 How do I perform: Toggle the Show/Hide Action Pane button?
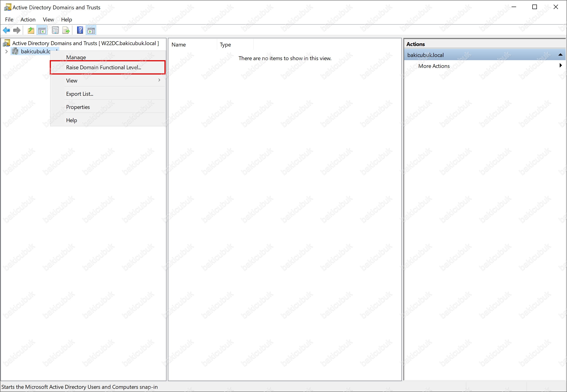click(x=91, y=31)
